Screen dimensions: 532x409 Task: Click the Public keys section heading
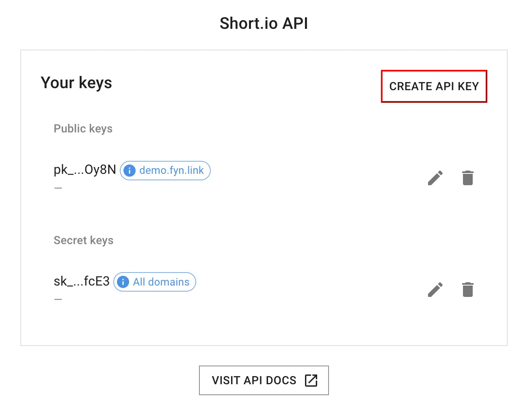click(x=83, y=129)
